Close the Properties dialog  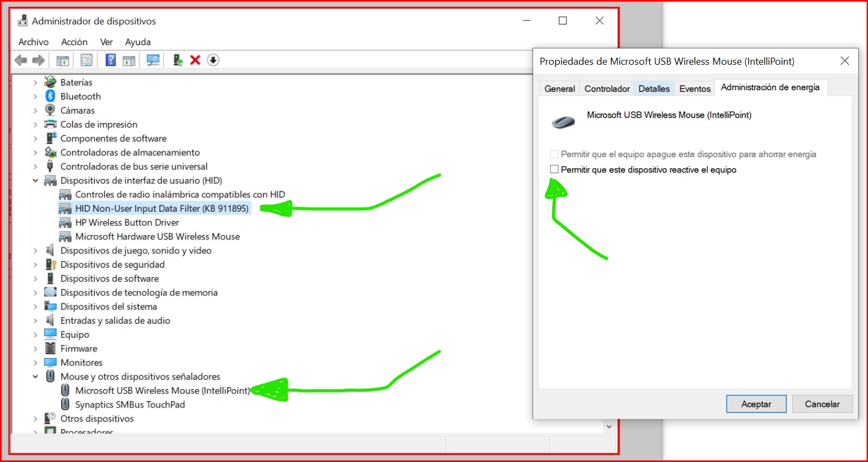point(845,61)
